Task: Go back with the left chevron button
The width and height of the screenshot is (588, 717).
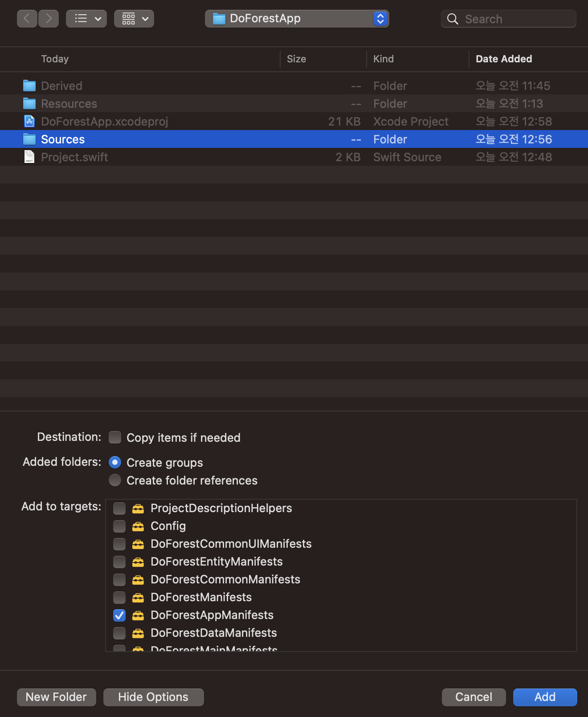Action: tap(27, 19)
